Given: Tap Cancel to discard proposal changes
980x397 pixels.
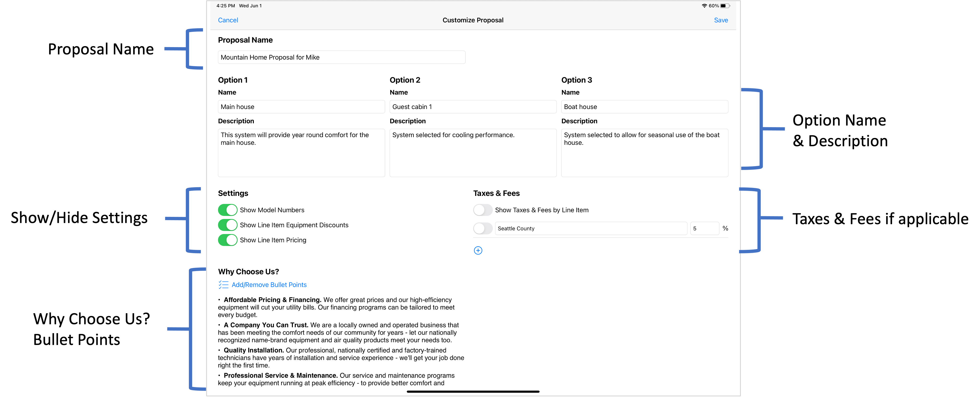Looking at the screenshot, I should [228, 20].
